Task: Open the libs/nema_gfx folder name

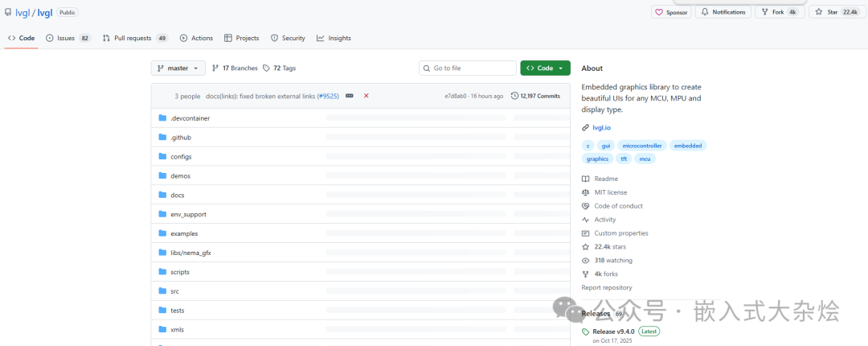Action: tap(191, 253)
